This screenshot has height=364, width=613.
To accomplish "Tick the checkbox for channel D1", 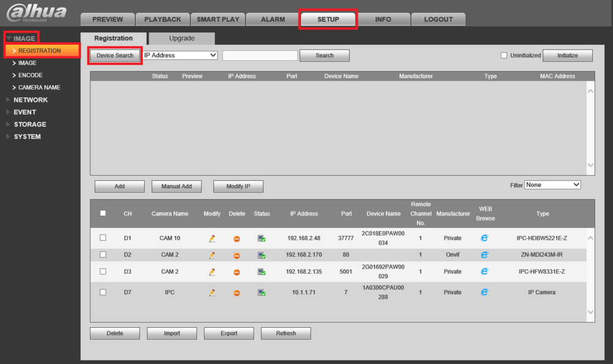I will [103, 238].
